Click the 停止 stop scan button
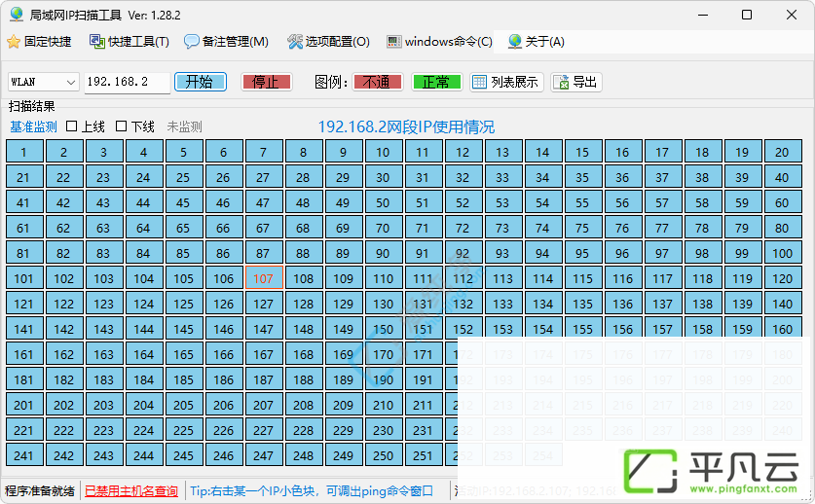Viewport: 815px width, 504px height. (x=266, y=82)
